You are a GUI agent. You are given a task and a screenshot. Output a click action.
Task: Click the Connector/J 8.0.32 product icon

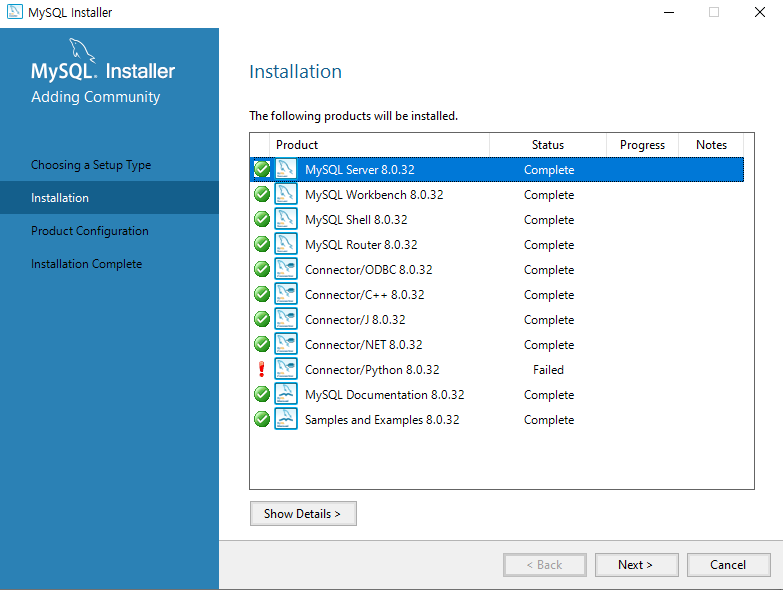pyautogui.click(x=286, y=319)
